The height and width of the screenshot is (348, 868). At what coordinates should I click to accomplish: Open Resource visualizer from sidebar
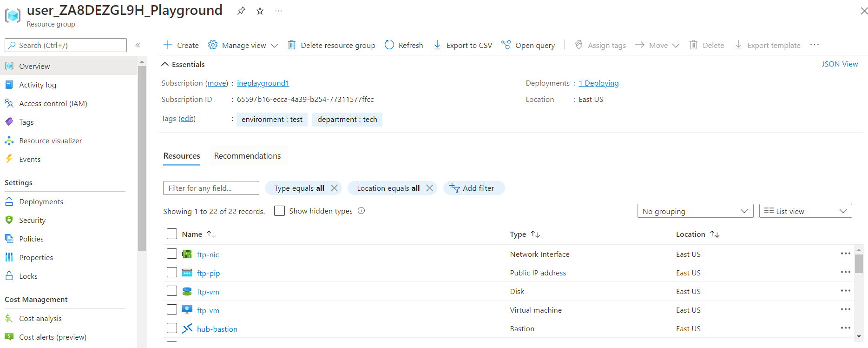pyautogui.click(x=50, y=141)
